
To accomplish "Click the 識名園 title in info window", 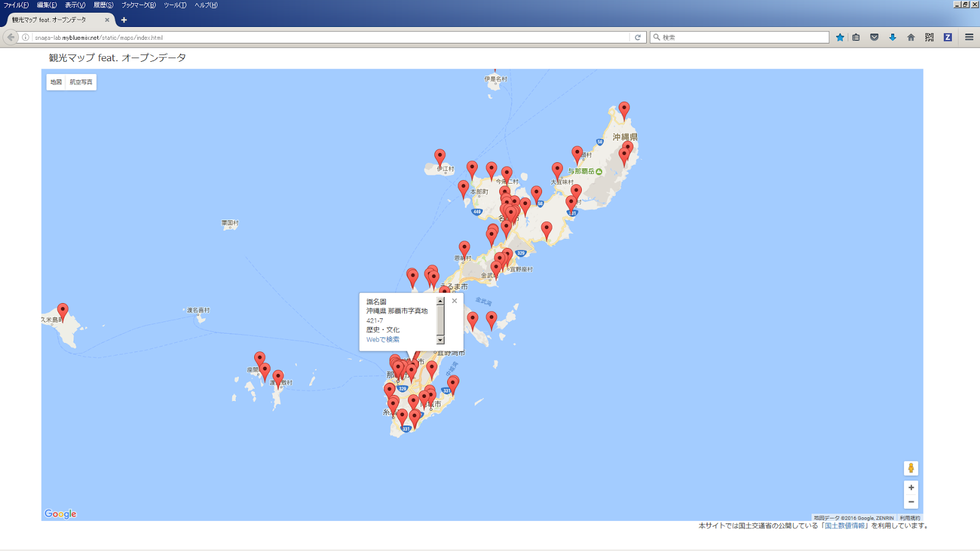I will point(377,302).
